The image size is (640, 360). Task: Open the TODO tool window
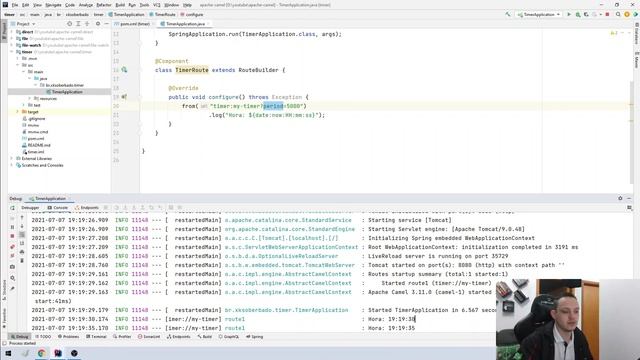click(x=43, y=337)
